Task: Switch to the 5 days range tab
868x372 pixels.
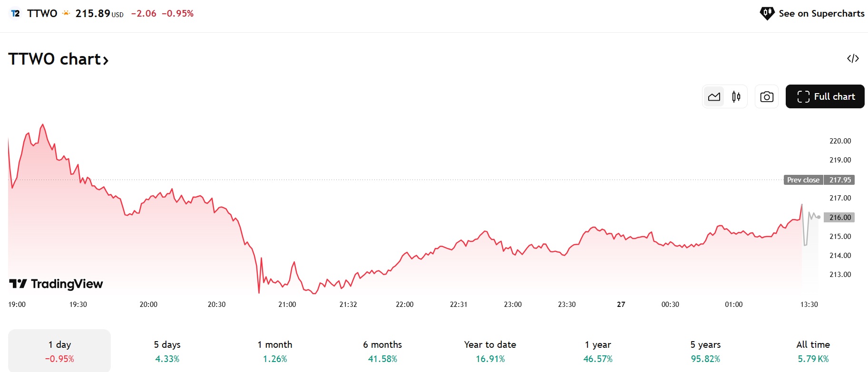Action: point(166,351)
